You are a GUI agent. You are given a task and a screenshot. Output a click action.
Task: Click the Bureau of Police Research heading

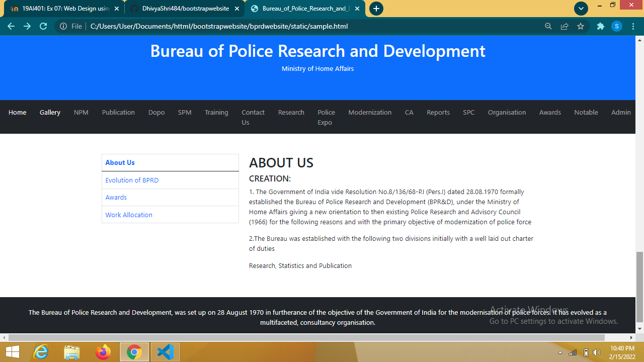point(317,51)
